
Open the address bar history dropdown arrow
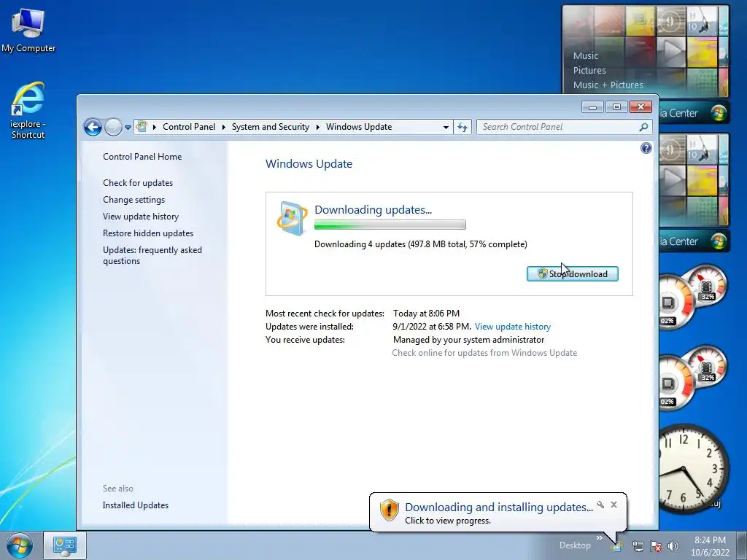446,127
